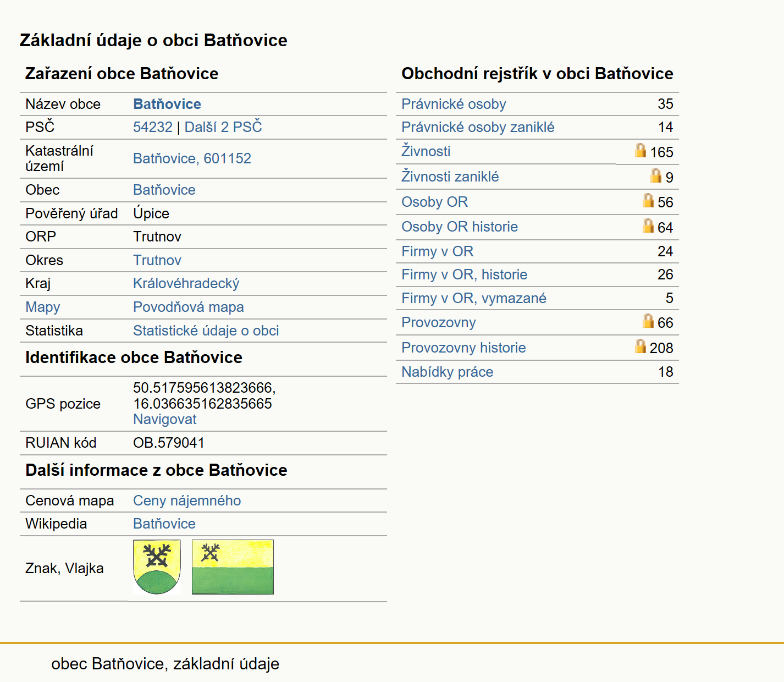Open postal code 54232 link
Screen dimensions: 784x682
coord(153,127)
